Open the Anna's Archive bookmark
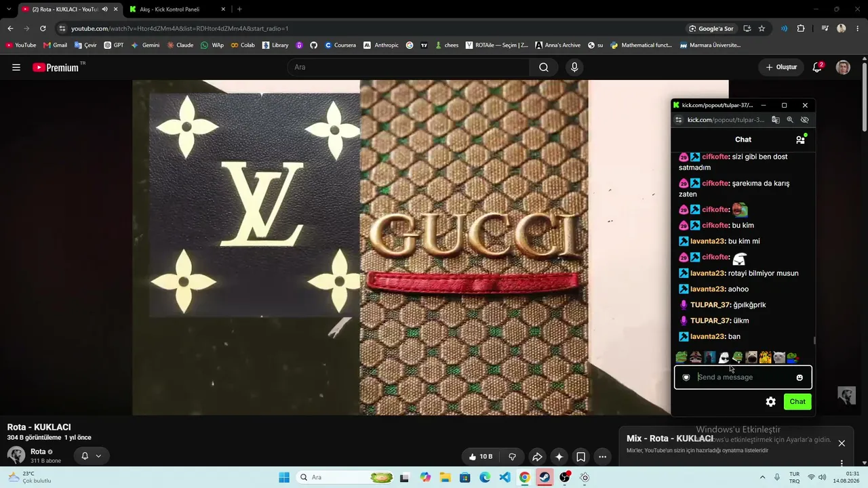 pyautogui.click(x=557, y=45)
